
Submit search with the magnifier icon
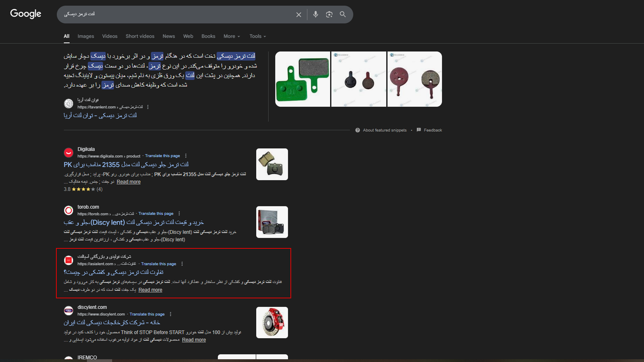point(342,14)
